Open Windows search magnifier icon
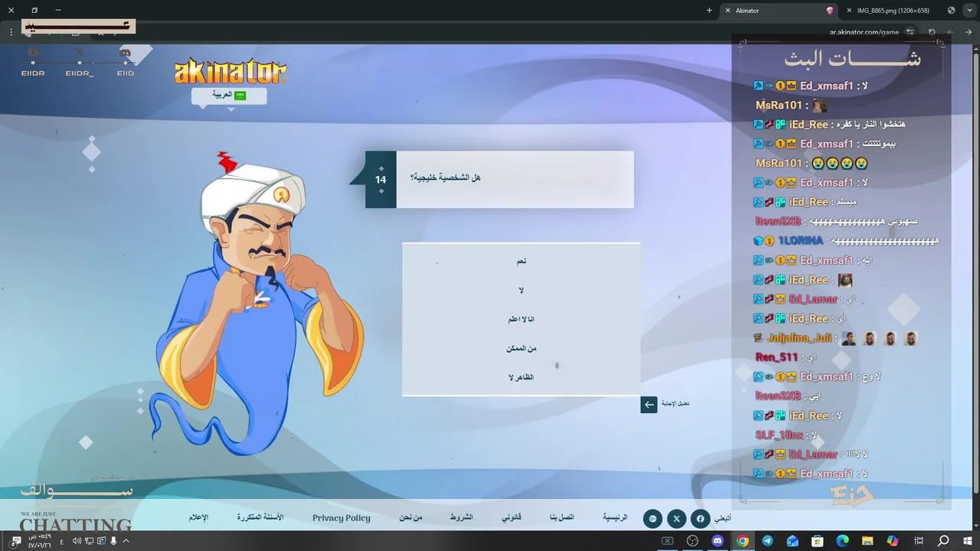Screen dimensions: 980x551 943,541
